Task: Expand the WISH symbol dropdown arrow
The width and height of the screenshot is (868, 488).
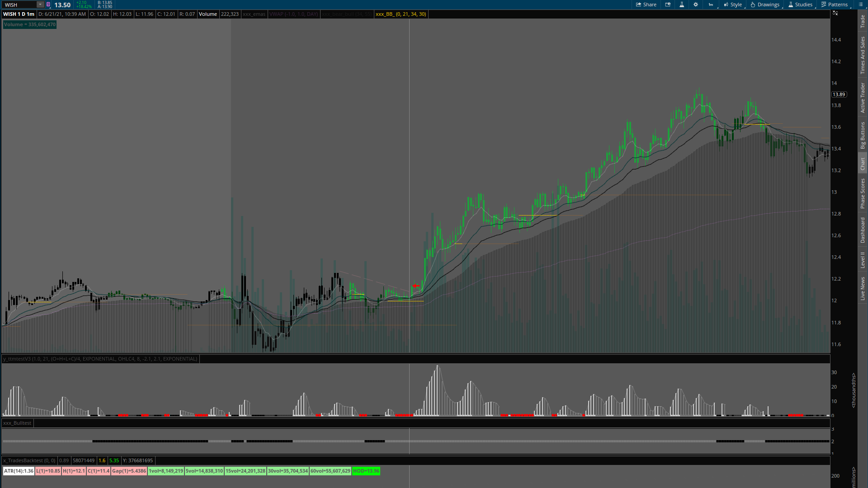Action: point(40,5)
